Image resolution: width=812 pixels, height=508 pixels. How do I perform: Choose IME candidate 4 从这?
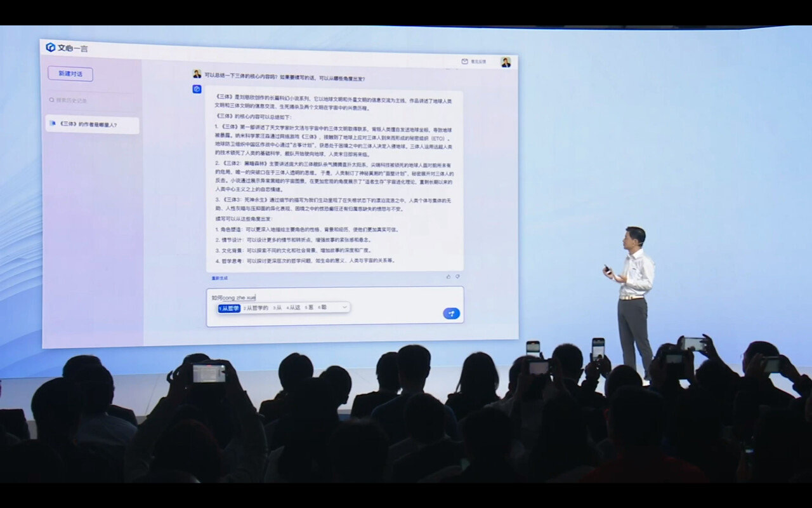[x=294, y=308]
